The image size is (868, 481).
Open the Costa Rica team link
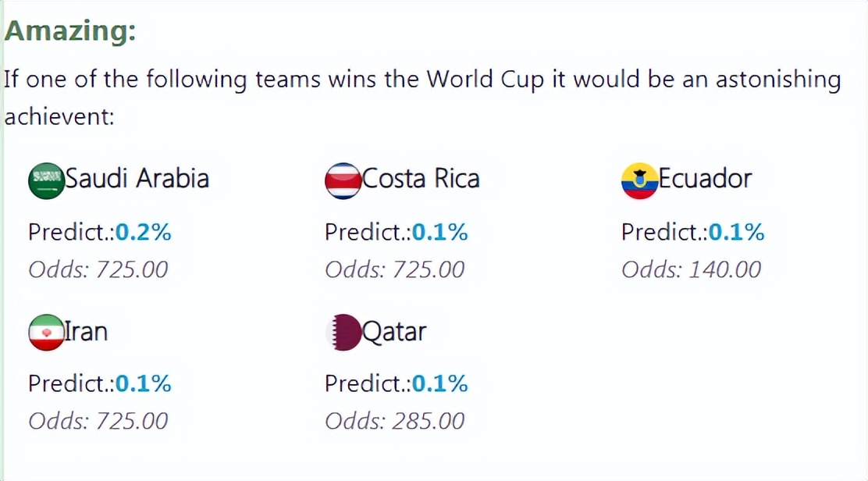[421, 179]
